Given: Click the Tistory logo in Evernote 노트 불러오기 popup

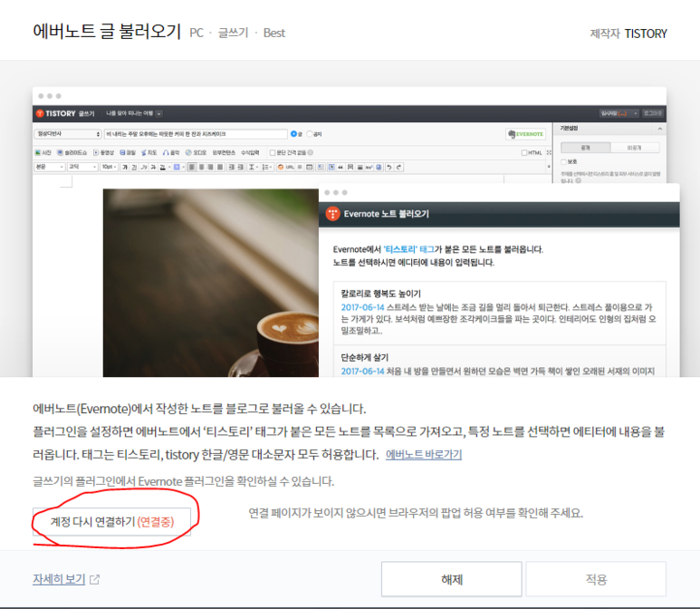Looking at the screenshot, I should pos(332,214).
